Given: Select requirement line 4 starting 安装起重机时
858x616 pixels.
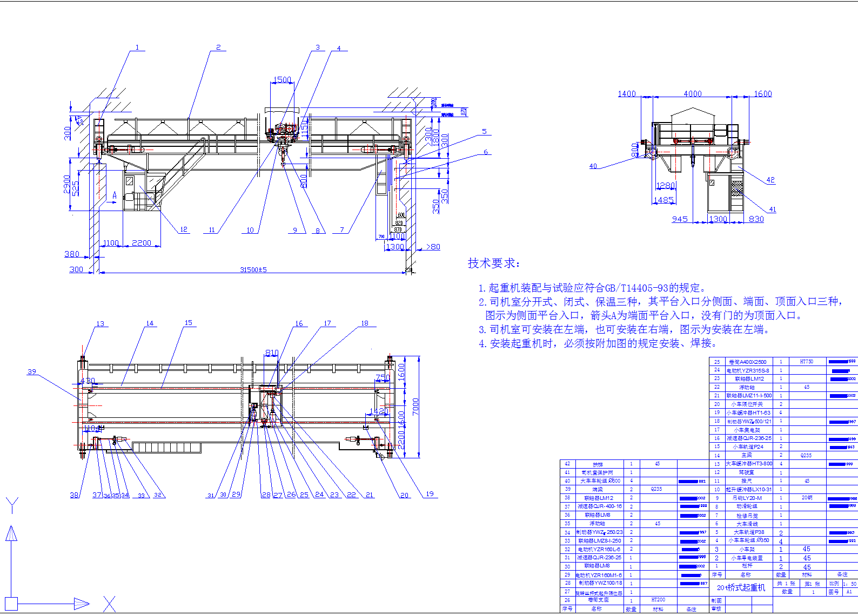Looking at the screenshot, I should (598, 343).
